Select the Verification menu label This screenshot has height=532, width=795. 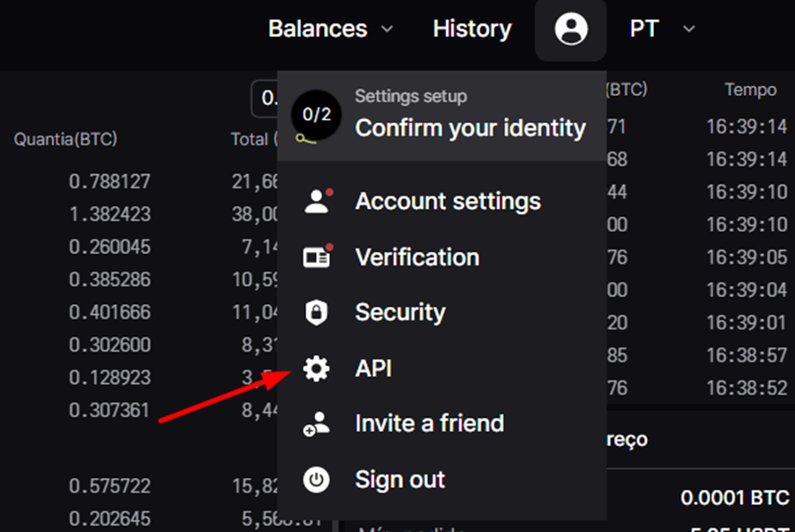[x=417, y=257]
